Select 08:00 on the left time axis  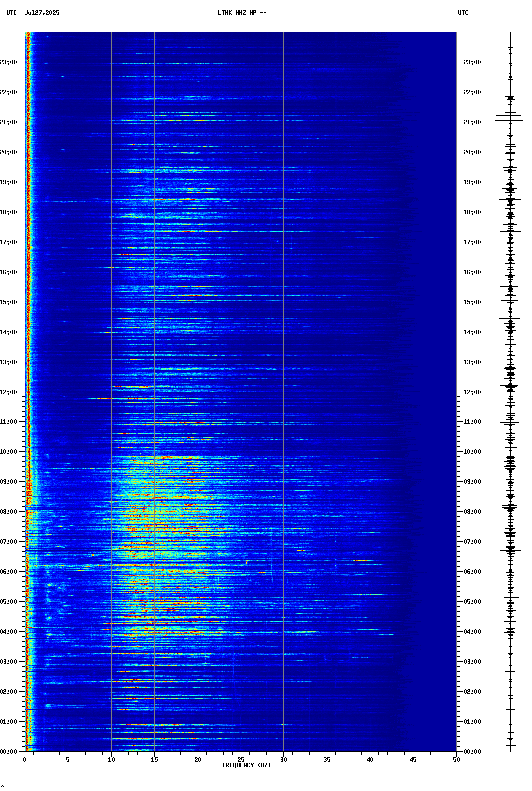8,512
